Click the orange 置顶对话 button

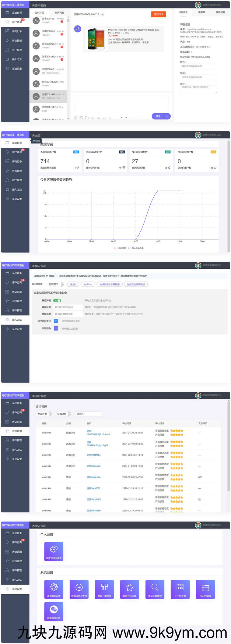tap(158, 14)
